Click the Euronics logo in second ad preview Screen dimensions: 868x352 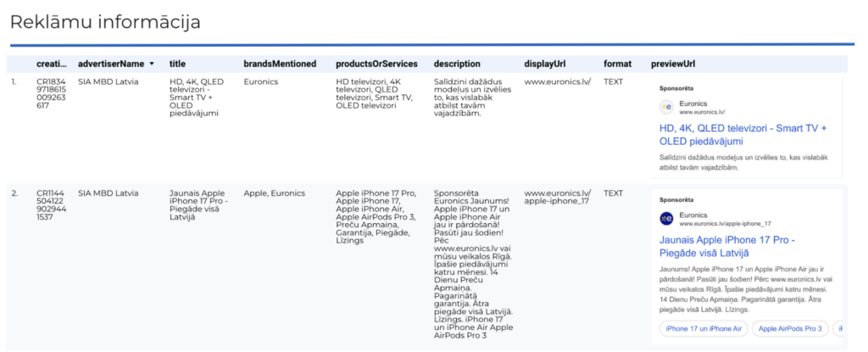(x=666, y=218)
